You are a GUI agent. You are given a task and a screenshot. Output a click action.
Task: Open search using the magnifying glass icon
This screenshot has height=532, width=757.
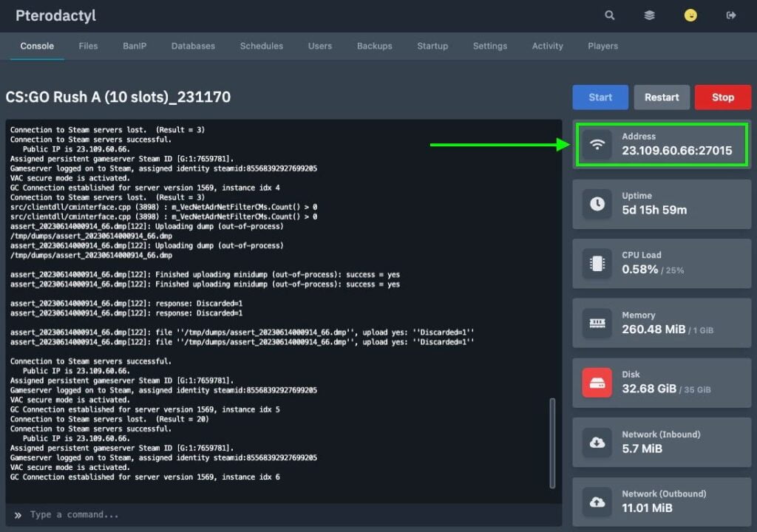pos(609,15)
